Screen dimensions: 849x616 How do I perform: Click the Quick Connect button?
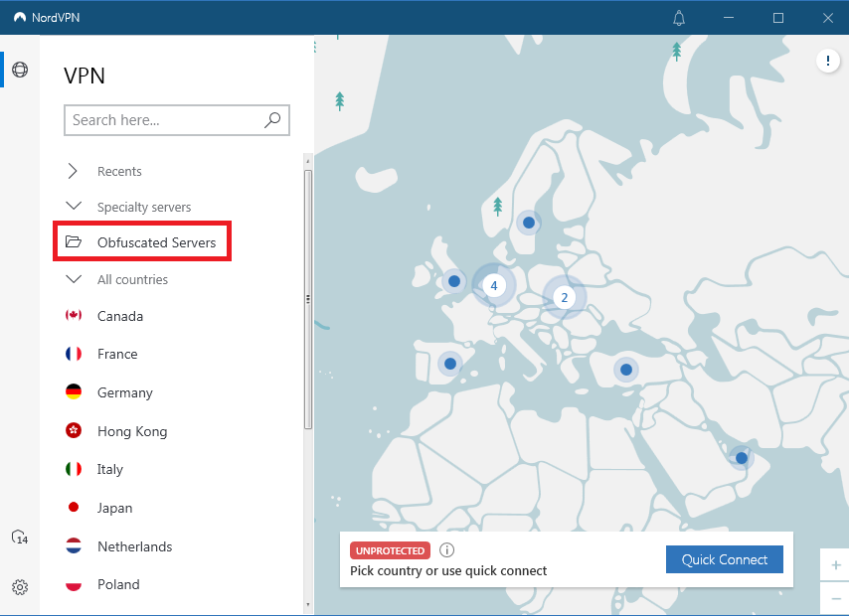pos(725,559)
